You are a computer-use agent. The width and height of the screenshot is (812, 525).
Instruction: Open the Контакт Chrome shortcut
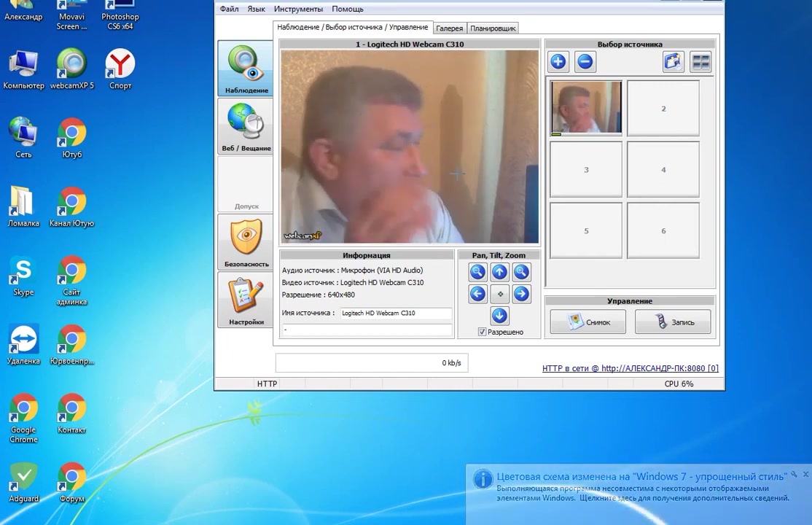[x=72, y=413]
